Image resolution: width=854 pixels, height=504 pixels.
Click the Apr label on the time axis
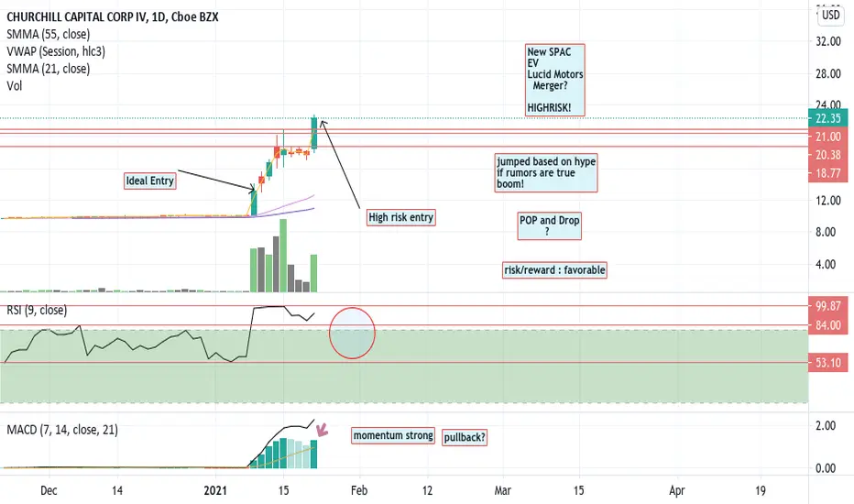click(676, 490)
